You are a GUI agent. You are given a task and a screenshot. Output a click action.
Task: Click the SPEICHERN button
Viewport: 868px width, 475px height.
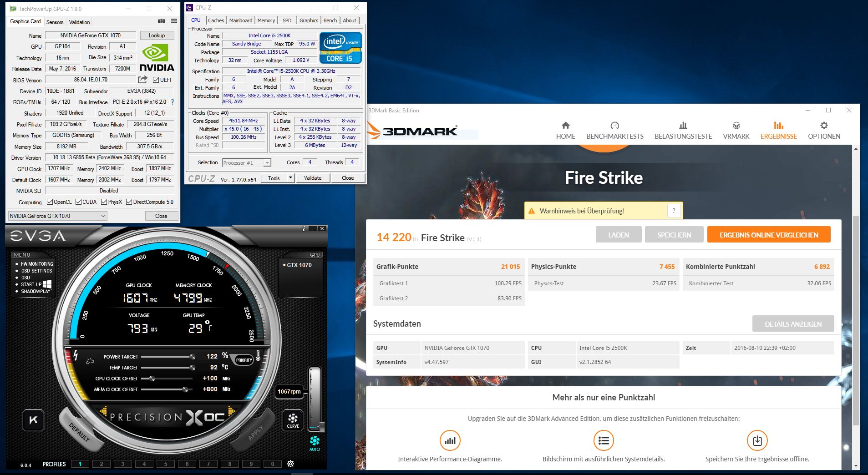(674, 235)
